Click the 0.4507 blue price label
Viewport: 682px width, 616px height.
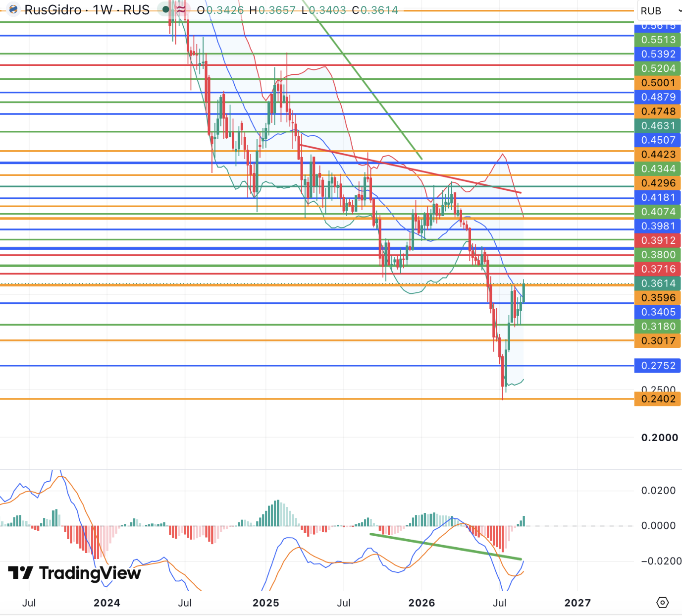point(658,140)
